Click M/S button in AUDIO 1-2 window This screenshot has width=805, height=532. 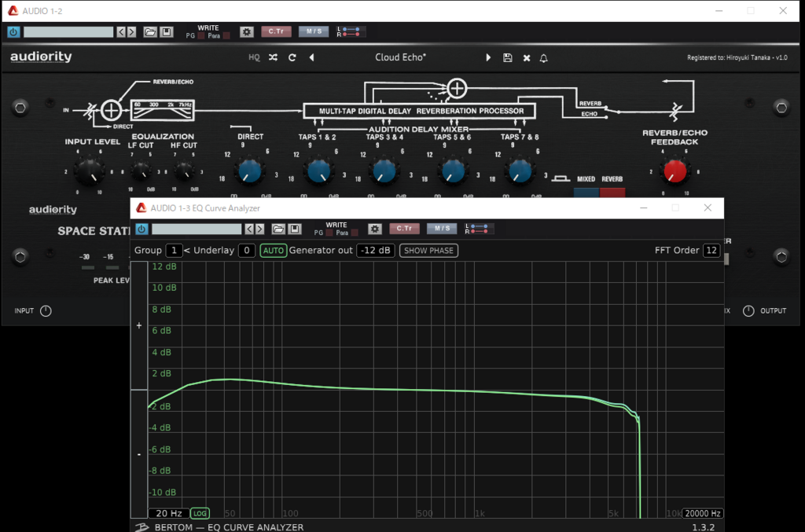point(314,31)
